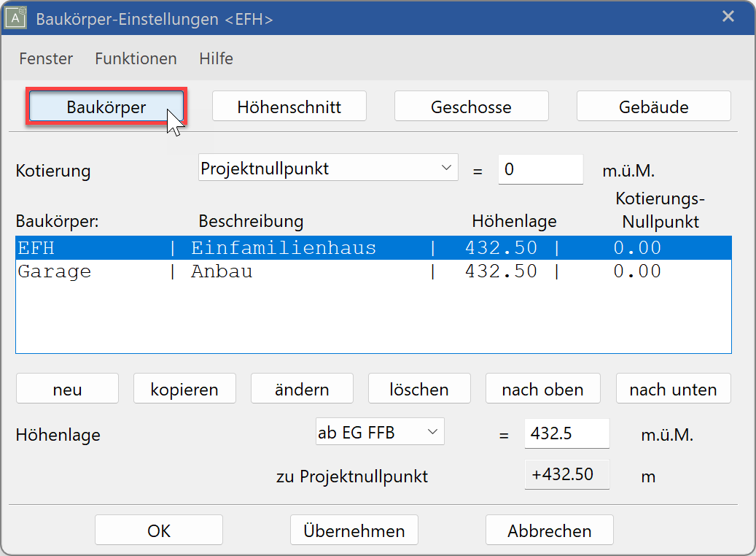Copy the selected Baukörper using kopieren
This screenshot has width=756, height=556.
pyautogui.click(x=184, y=388)
